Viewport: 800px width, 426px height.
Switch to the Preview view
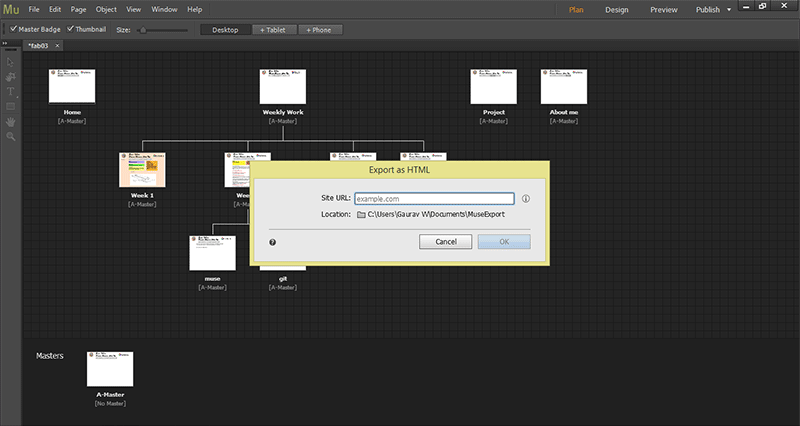click(664, 10)
